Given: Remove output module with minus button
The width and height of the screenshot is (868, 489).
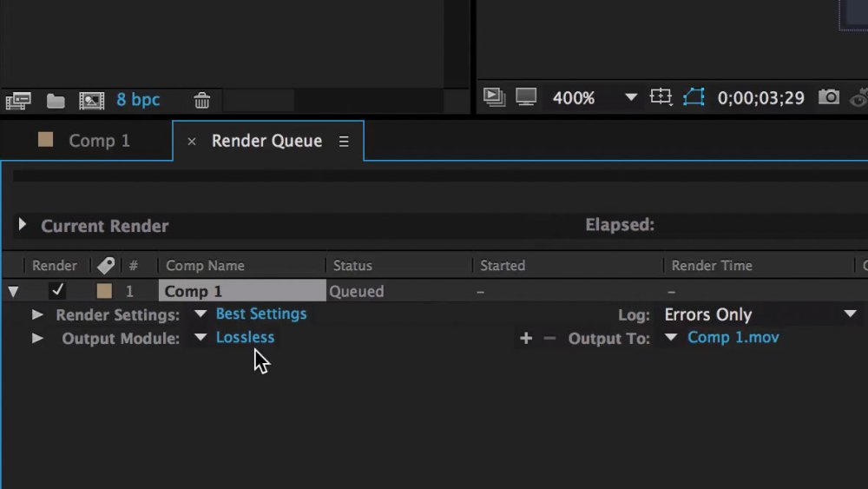Looking at the screenshot, I should point(549,338).
